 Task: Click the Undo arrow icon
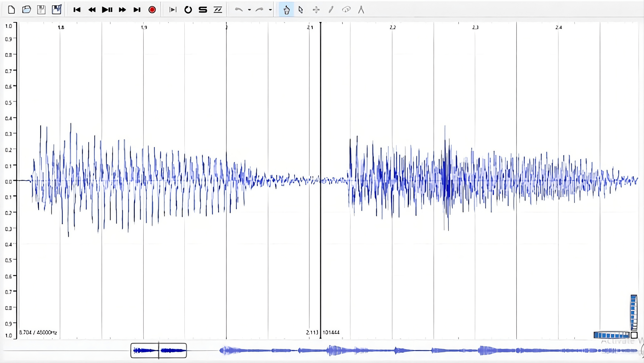[239, 10]
